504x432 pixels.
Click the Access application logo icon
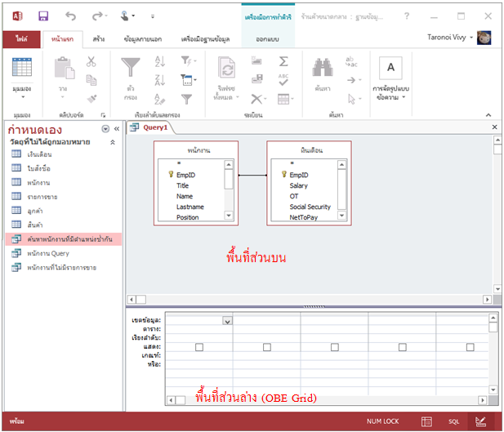tap(17, 16)
